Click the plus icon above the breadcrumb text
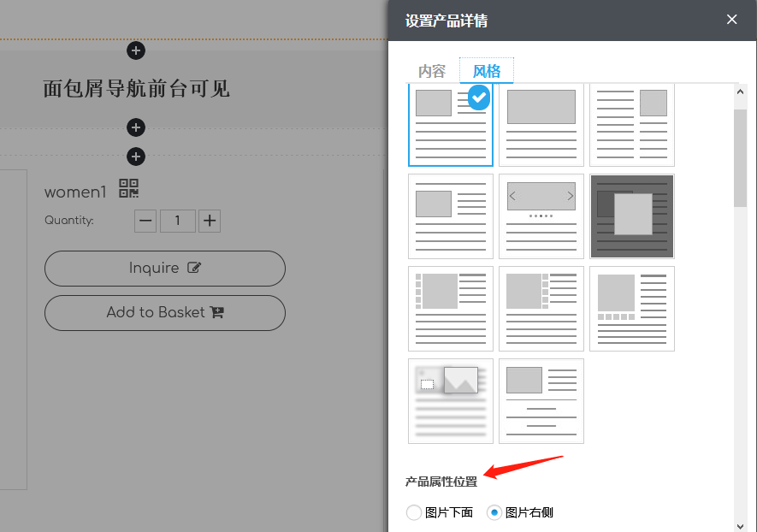This screenshot has height=532, width=757. point(135,50)
